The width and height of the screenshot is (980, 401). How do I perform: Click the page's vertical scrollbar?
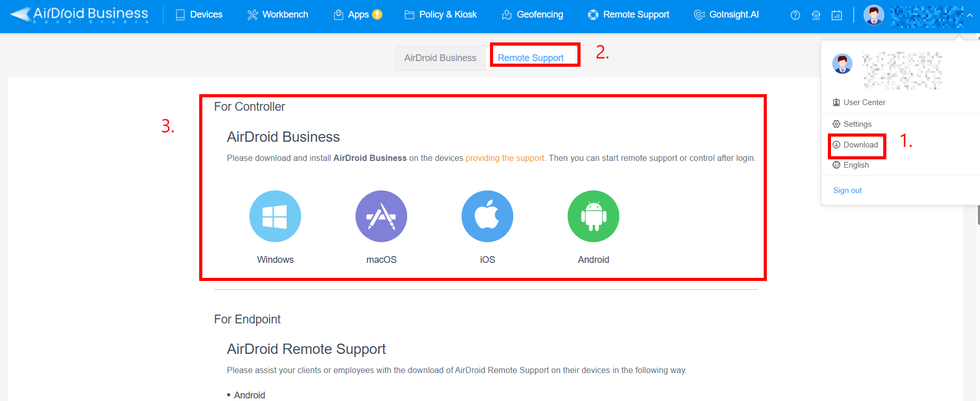pyautogui.click(x=978, y=215)
